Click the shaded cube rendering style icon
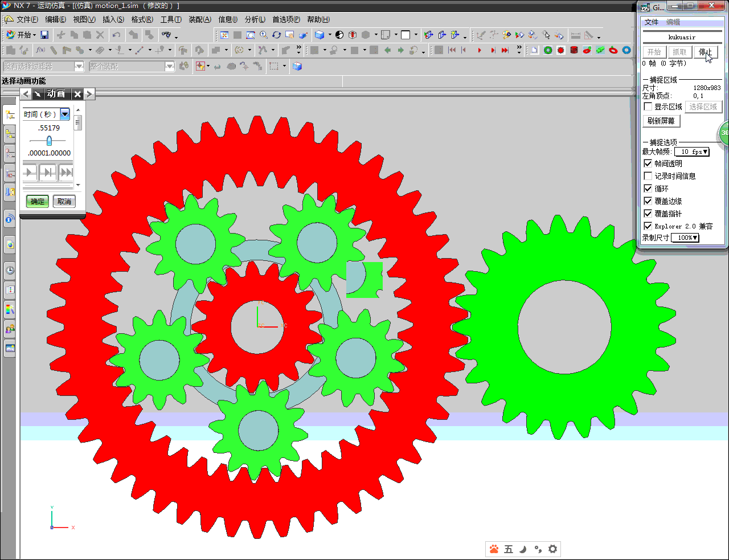Image resolution: width=729 pixels, height=560 pixels. [320, 35]
